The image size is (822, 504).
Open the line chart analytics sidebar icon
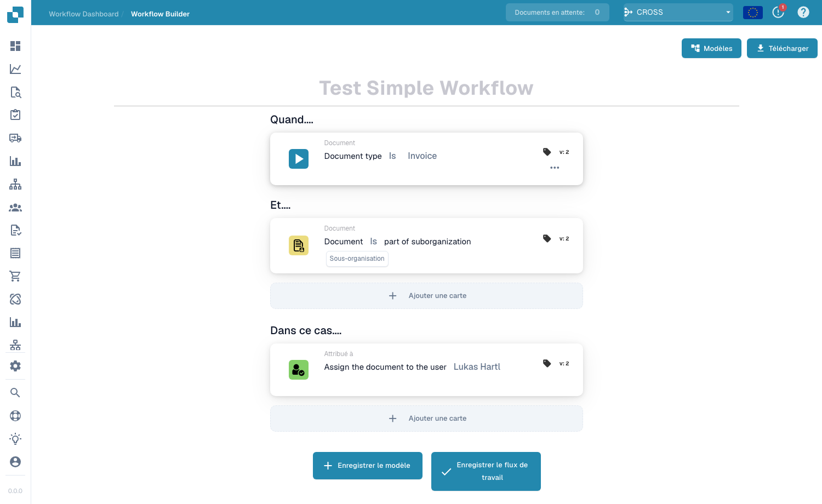[x=15, y=69]
